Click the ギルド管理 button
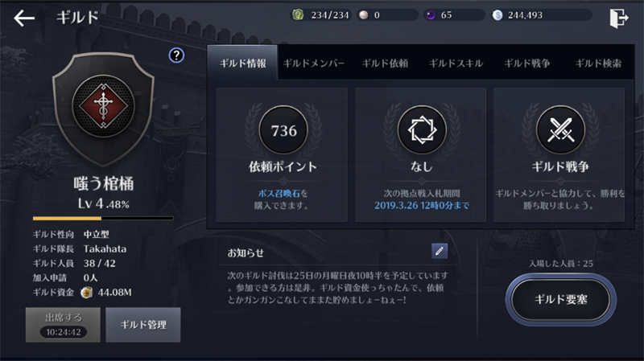 click(x=143, y=325)
